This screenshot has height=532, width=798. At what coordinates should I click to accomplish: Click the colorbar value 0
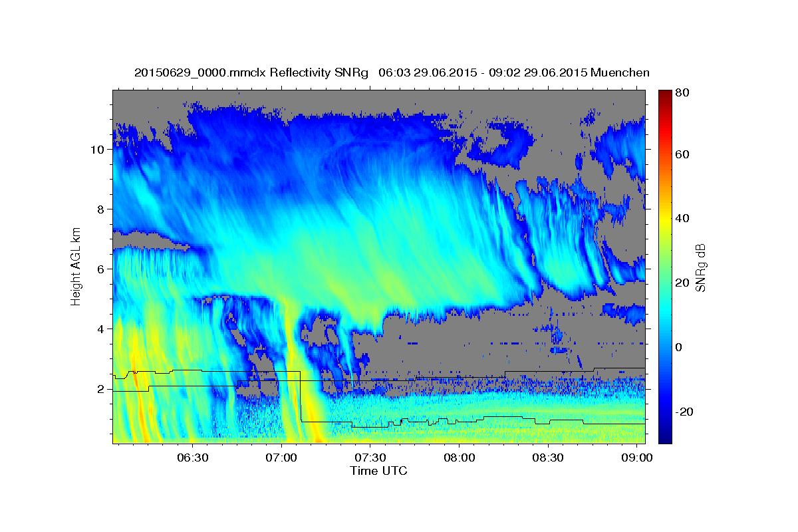coord(680,347)
